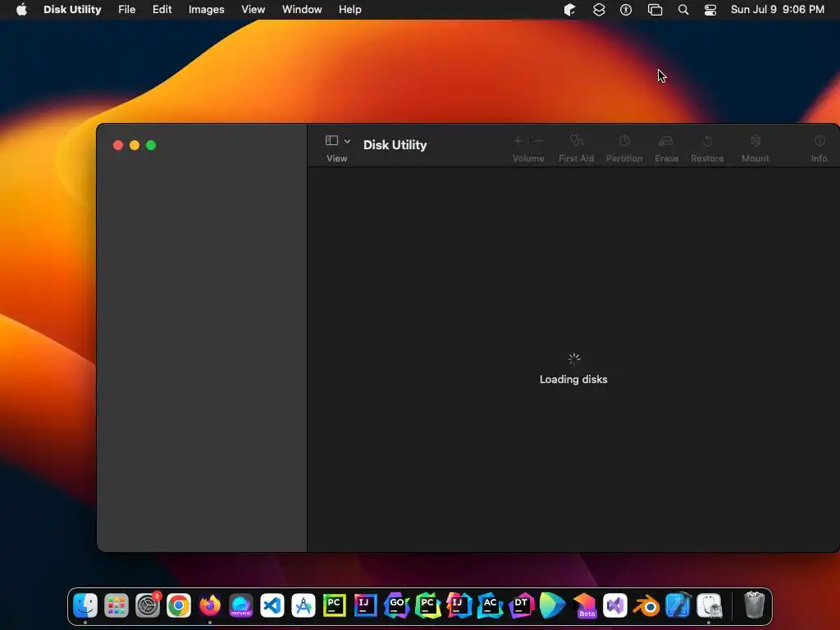Close the Disk Utility window
Screen dimensions: 840x630
point(118,145)
